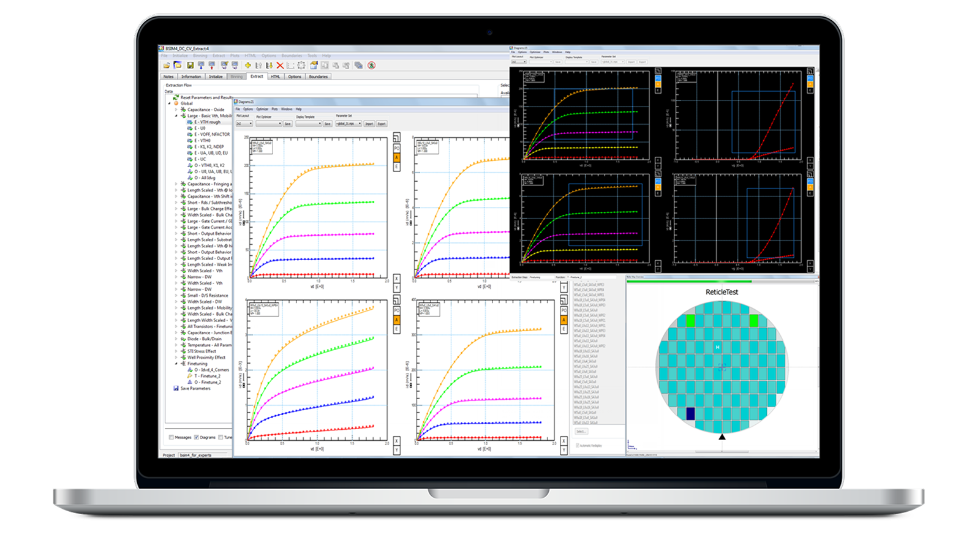Click the open folder icon in main toolbar
980x551 pixels.
pyautogui.click(x=167, y=66)
